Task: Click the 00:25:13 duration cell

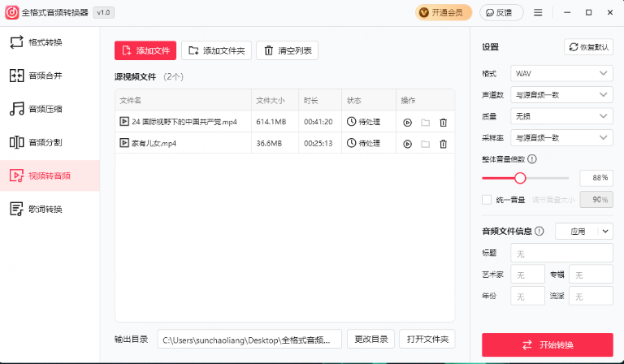Action: click(318, 143)
